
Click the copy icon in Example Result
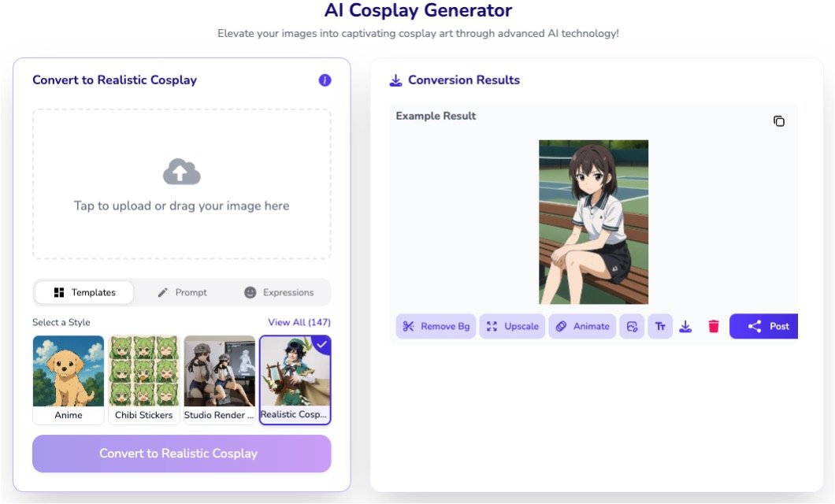click(778, 121)
